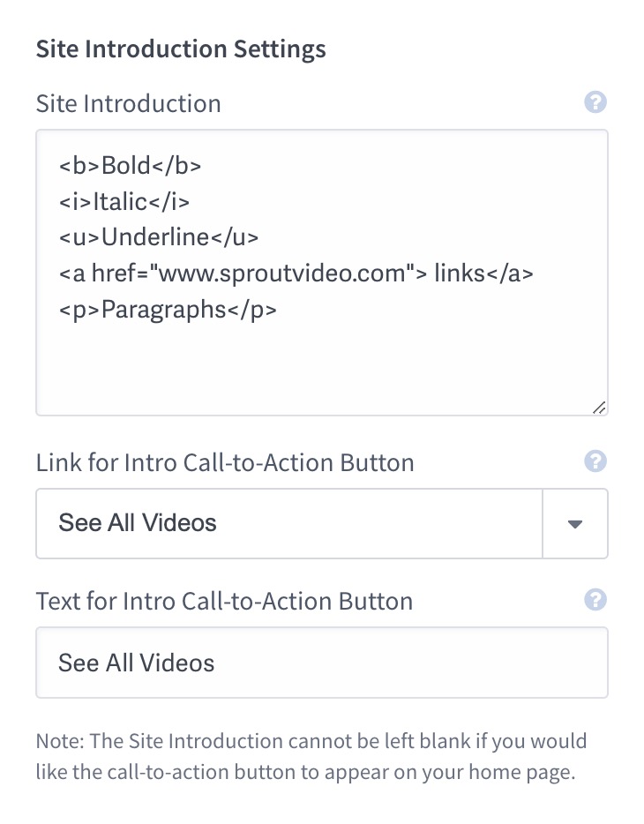Click the help circle above the text input
Image resolution: width=644 pixels, height=824 pixels.
coord(595,103)
